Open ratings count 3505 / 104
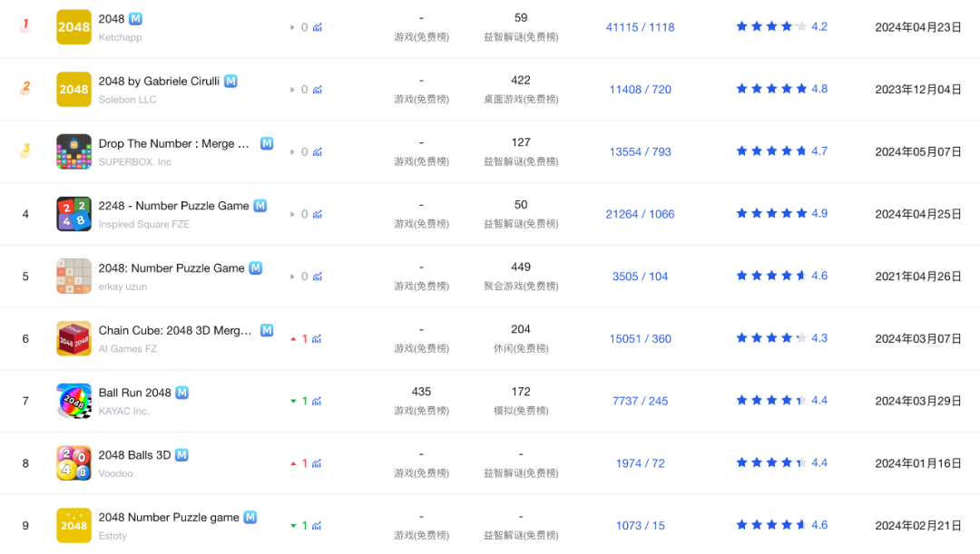Viewport: 980px width, 554px height. pyautogui.click(x=640, y=276)
